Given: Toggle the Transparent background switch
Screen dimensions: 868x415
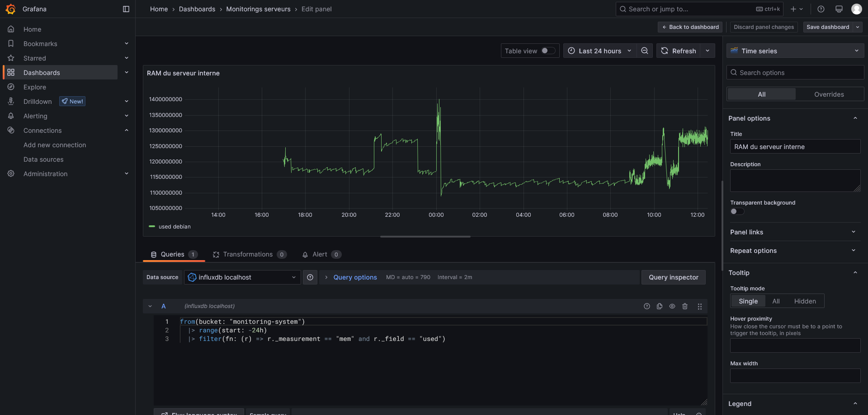Looking at the screenshot, I should point(737,212).
